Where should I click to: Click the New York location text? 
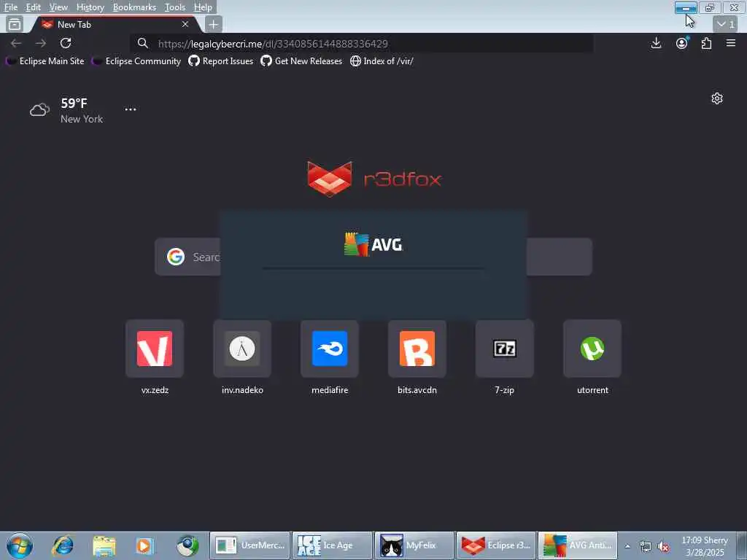(x=82, y=119)
